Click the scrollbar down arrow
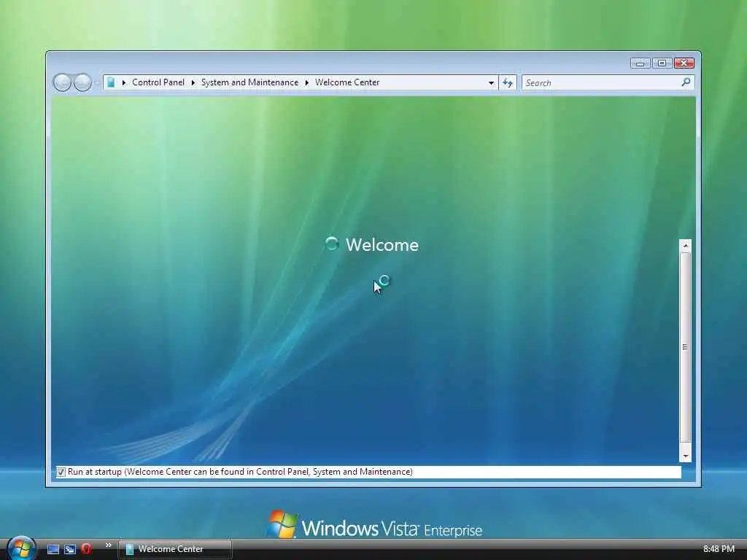This screenshot has width=747, height=560. [x=685, y=456]
